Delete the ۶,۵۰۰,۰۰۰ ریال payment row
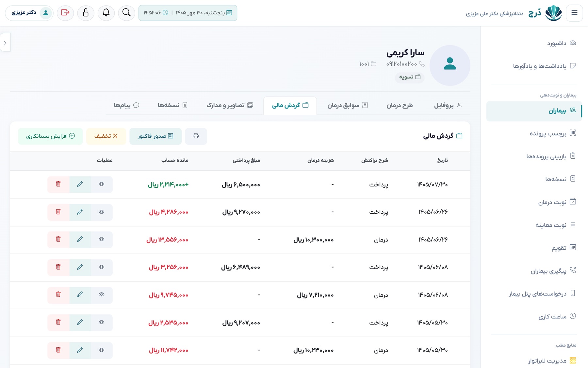 pyautogui.click(x=58, y=184)
